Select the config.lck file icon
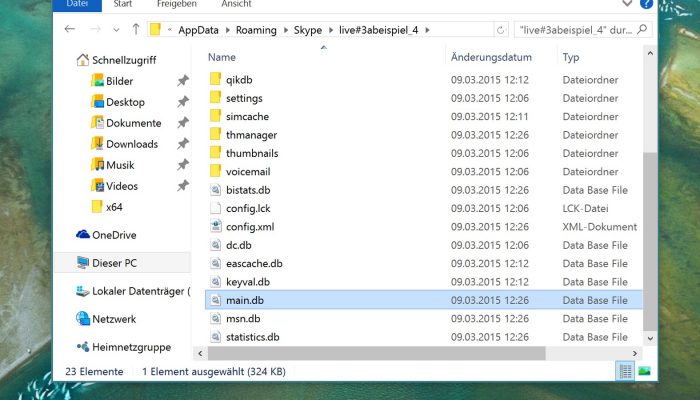700x400 pixels. 216,208
